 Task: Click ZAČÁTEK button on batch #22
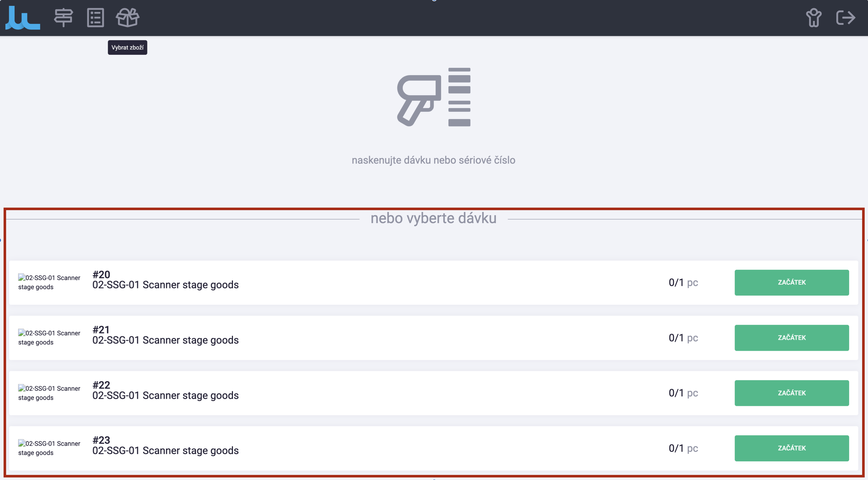(791, 393)
